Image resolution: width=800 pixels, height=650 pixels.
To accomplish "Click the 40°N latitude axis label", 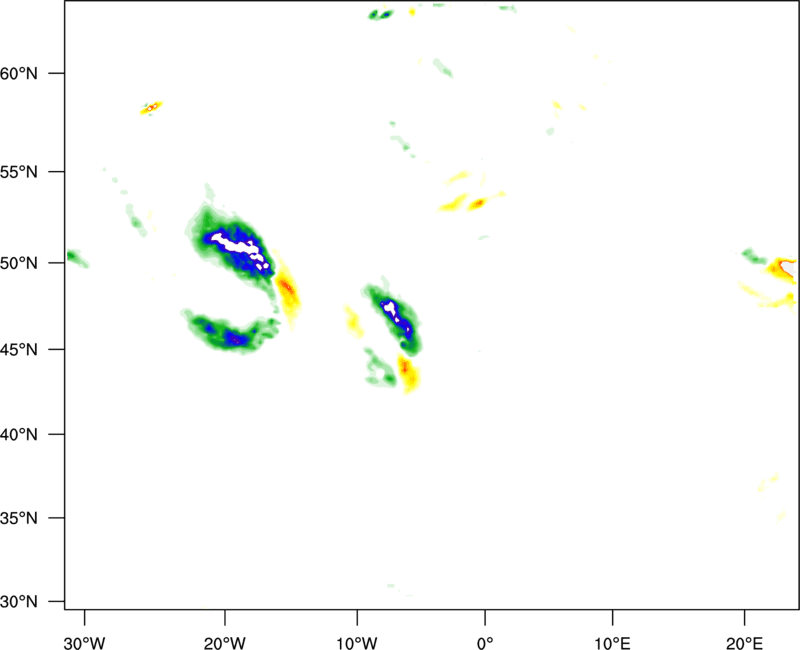I will pyautogui.click(x=19, y=435).
